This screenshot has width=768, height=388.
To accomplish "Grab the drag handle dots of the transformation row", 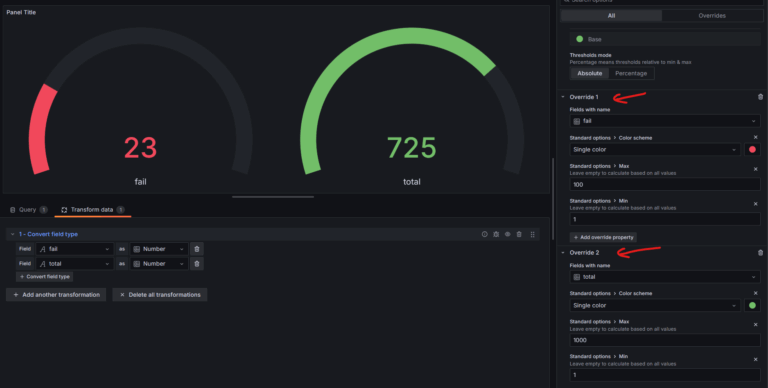I will coord(532,234).
